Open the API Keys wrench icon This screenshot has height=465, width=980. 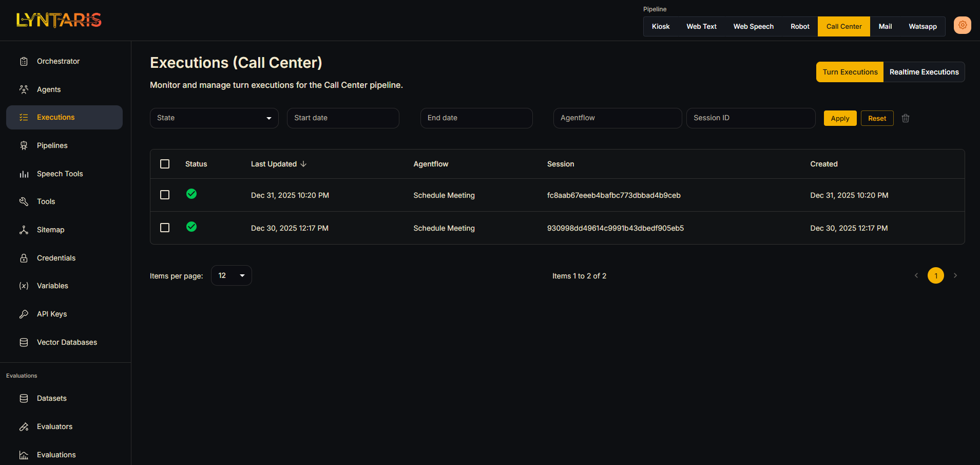(x=24, y=313)
